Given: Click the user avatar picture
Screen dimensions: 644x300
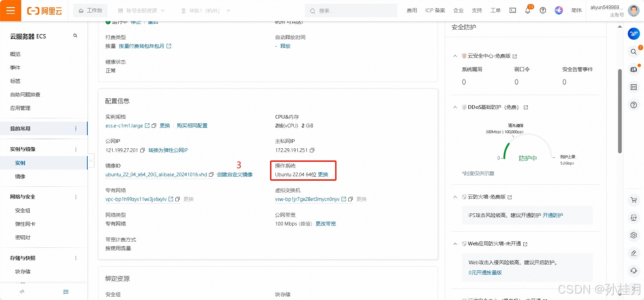Looking at the screenshot, I should pyautogui.click(x=634, y=10).
